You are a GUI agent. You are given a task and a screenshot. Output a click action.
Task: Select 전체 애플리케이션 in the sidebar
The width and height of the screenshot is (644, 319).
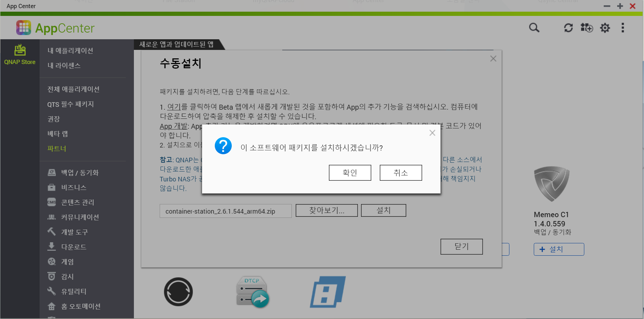coord(73,89)
